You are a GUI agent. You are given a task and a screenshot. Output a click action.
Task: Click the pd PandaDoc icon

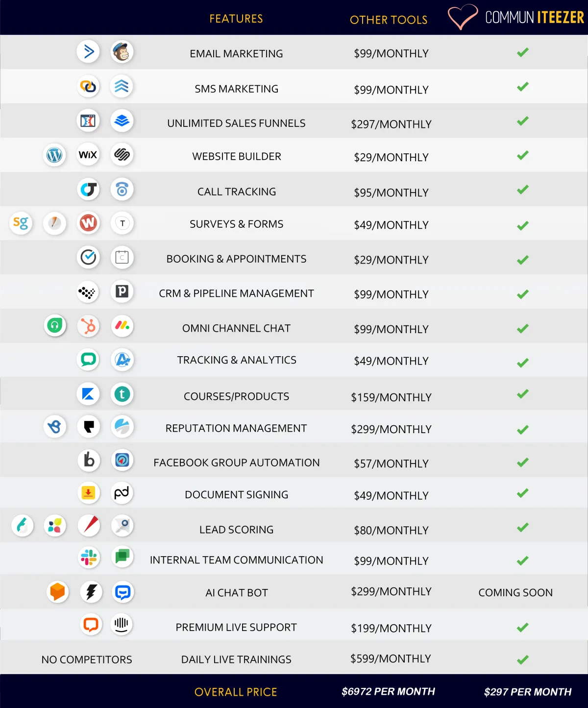tap(122, 493)
